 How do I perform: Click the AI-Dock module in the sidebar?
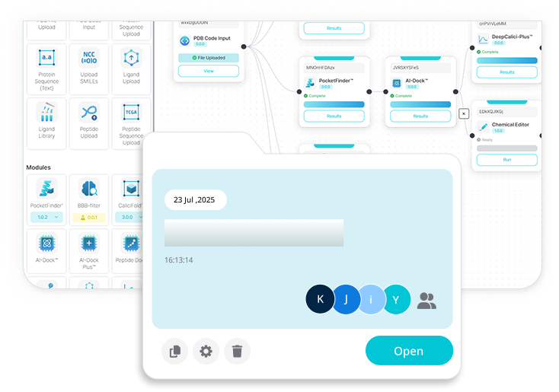(x=46, y=244)
